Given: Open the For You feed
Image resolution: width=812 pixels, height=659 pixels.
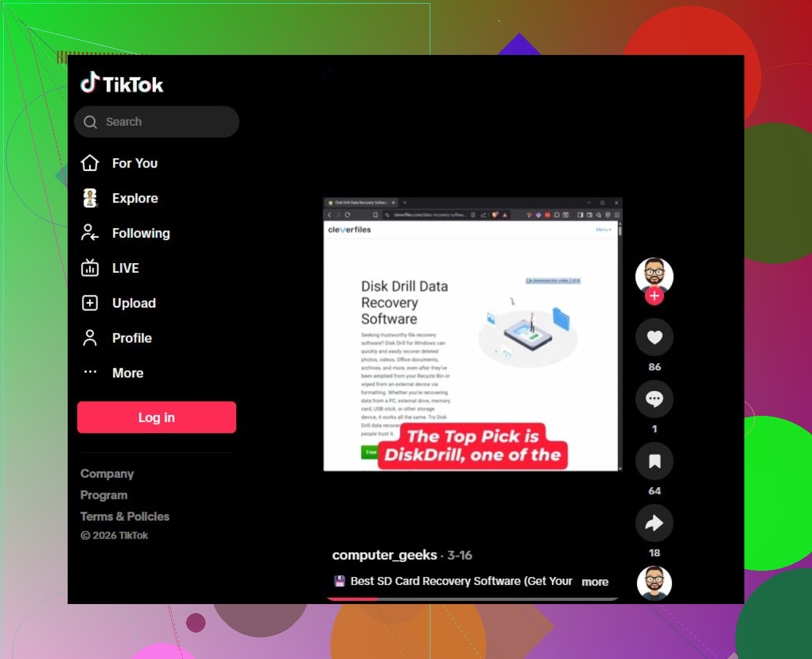Looking at the screenshot, I should coord(119,163).
